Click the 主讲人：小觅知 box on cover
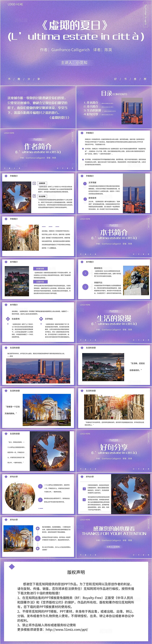The height and width of the screenshot is (644, 152). coord(74,62)
